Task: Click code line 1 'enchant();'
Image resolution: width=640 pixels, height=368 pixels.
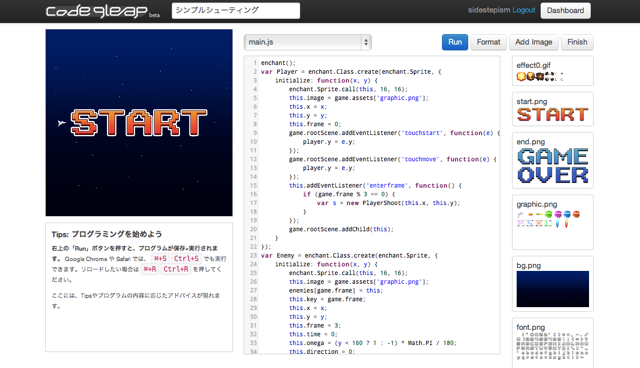Action: (278, 63)
